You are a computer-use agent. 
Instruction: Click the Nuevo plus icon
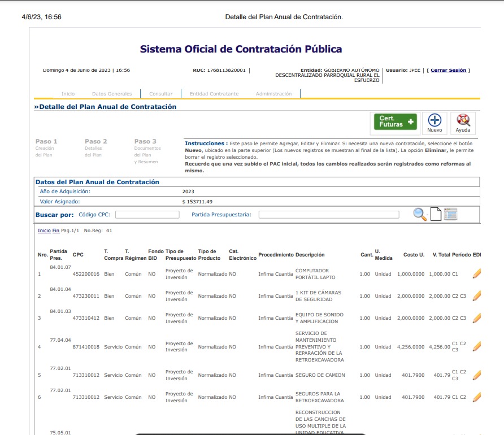(435, 120)
